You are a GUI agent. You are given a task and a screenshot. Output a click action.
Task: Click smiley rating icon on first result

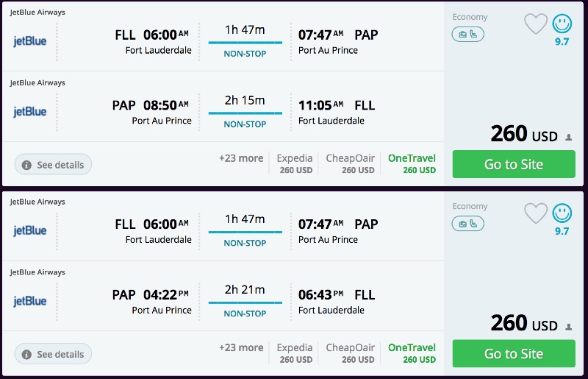562,24
